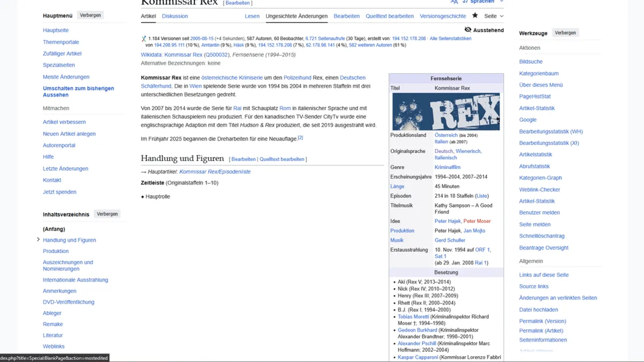Click Umschalten zum bisherigen Aussehen
The width and height of the screenshot is (644, 362).
[x=78, y=92]
